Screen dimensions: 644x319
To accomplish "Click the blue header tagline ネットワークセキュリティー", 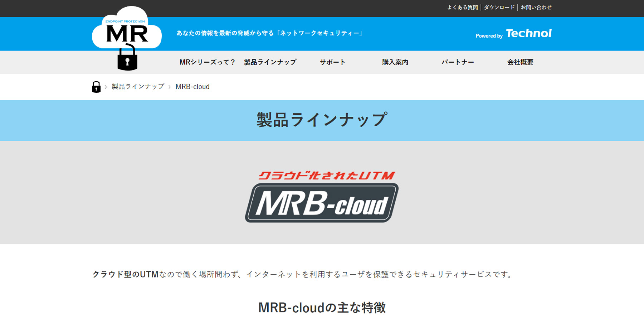I will point(269,33).
